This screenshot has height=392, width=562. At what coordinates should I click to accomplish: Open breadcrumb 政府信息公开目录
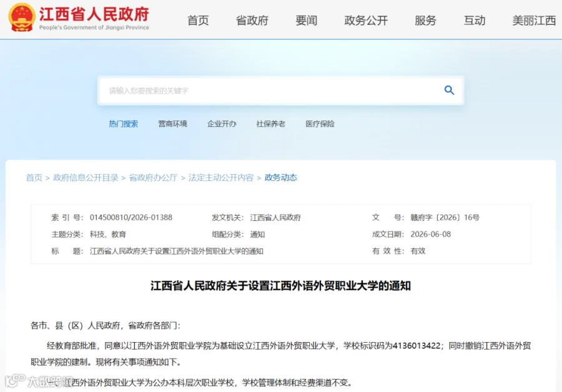86,178
